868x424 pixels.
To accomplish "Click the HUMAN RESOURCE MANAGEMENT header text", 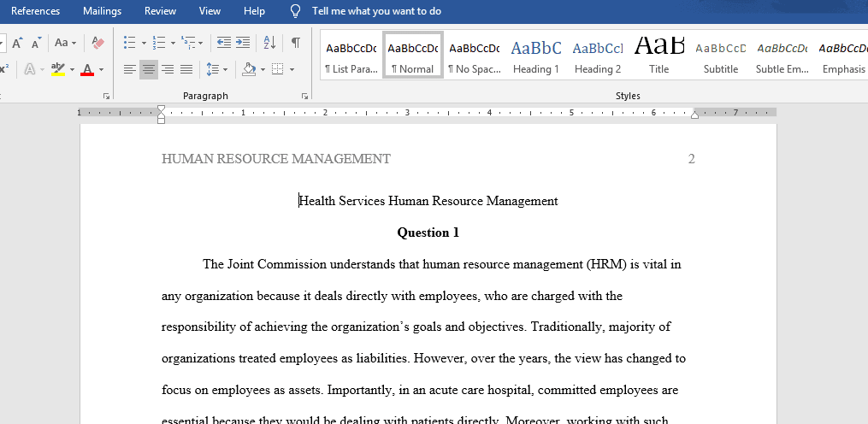I will coord(275,159).
